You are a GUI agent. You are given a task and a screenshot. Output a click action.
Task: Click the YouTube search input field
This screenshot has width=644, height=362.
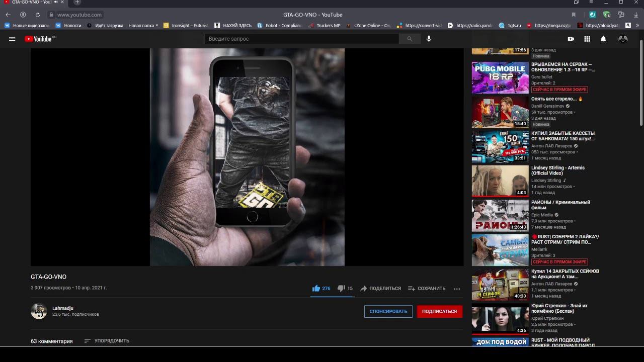[301, 39]
